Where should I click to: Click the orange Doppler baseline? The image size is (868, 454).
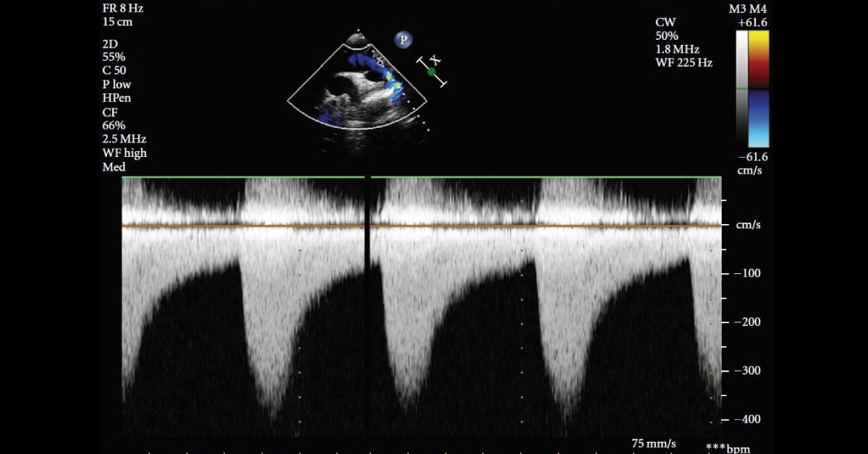423,226
